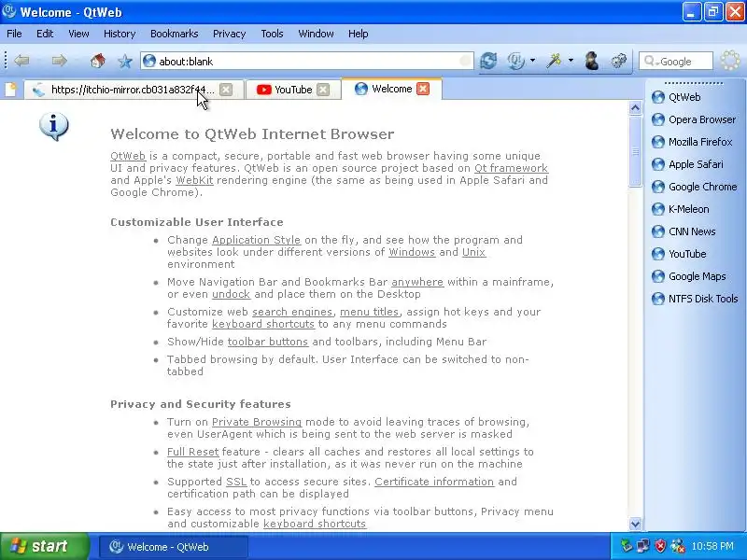
Task: Open settings with the gears icon
Action: pos(619,61)
